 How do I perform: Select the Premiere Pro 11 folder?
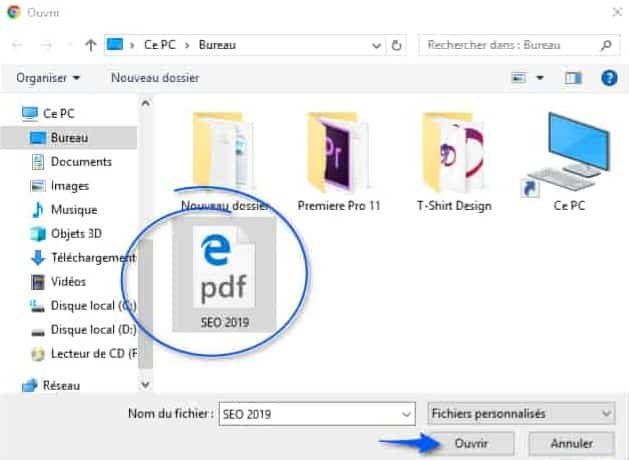[339, 162]
